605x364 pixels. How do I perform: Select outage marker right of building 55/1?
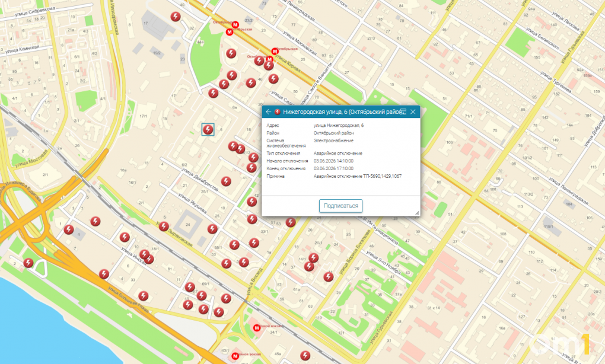pyautogui.click(x=234, y=244)
